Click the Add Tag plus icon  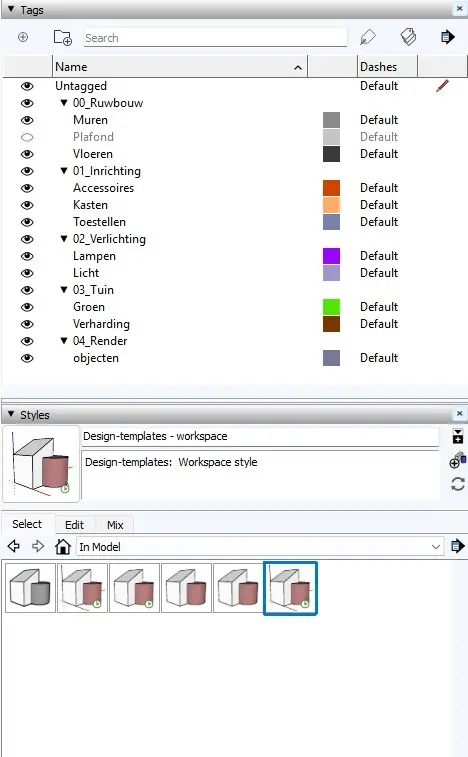[23, 37]
